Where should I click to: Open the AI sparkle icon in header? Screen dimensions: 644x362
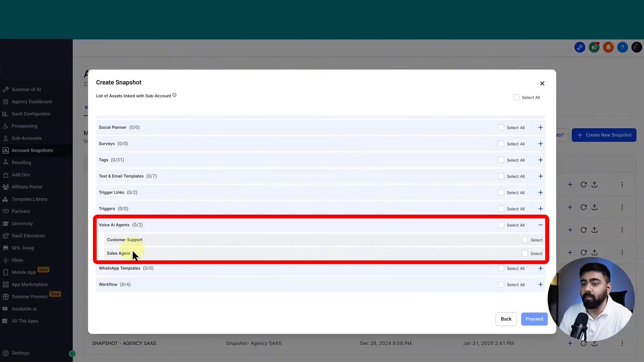point(580,47)
